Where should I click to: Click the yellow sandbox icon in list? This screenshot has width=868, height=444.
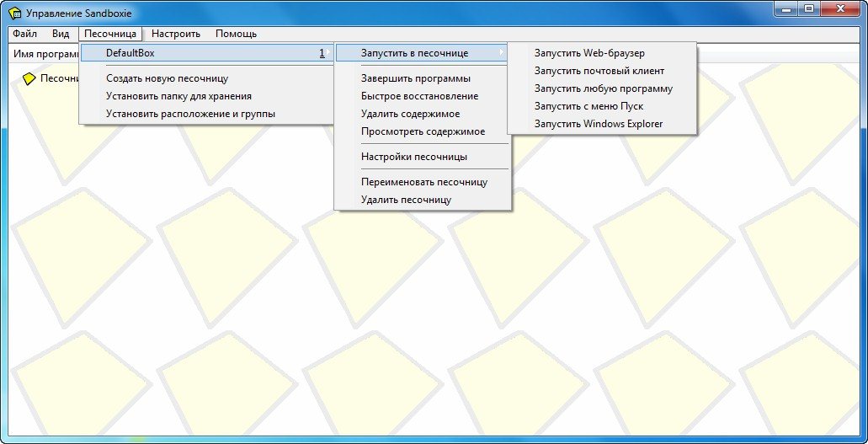[29, 78]
